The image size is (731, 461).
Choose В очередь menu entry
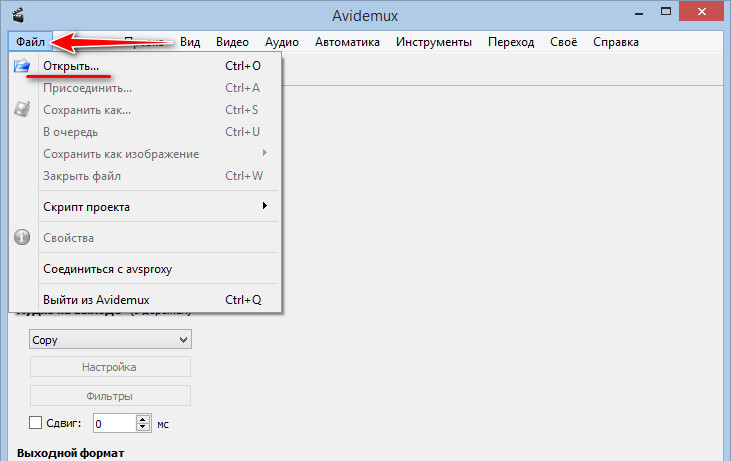(145, 132)
